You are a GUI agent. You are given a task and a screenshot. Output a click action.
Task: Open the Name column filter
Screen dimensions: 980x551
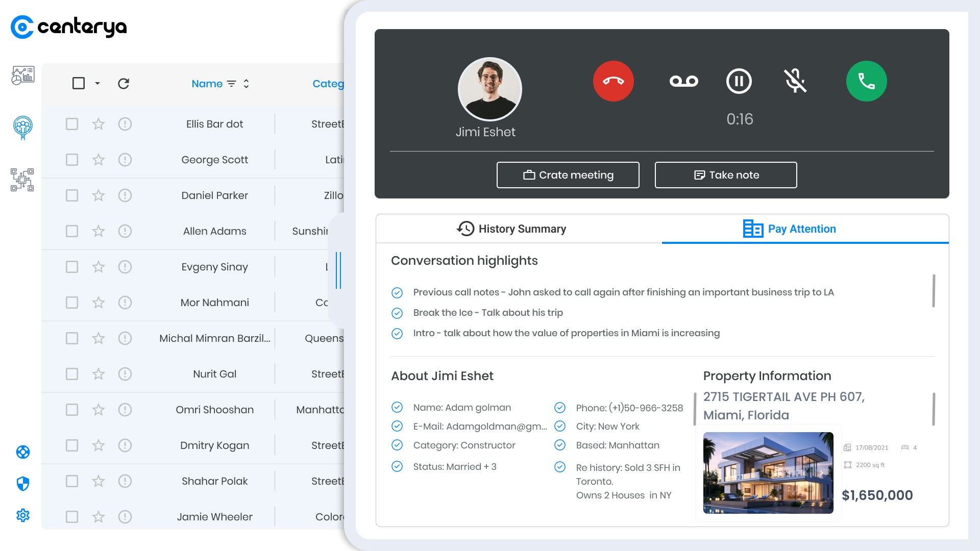[x=232, y=84]
